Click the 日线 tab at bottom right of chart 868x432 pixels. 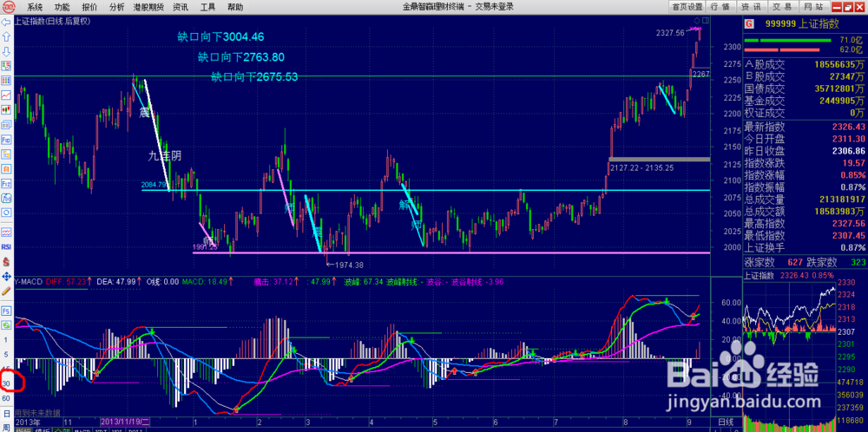click(725, 422)
